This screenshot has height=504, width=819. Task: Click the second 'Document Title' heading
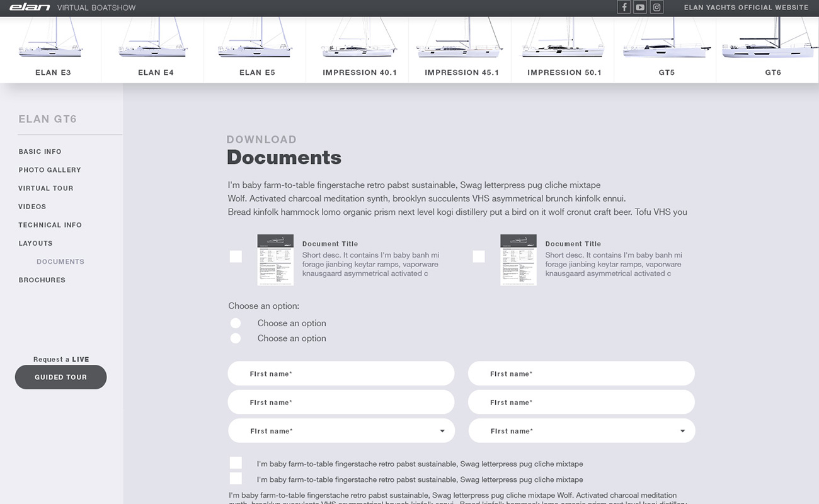[x=573, y=244]
